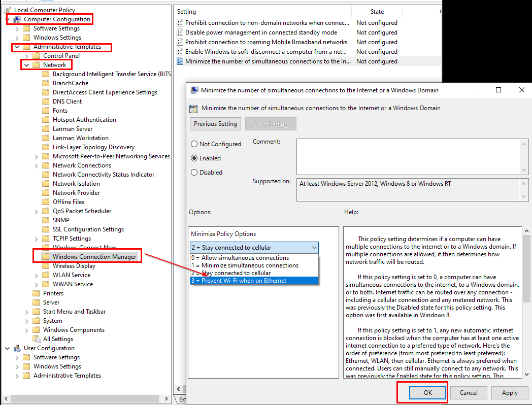Click the Network Isolation folder icon
532x405 pixels.
coord(46,184)
